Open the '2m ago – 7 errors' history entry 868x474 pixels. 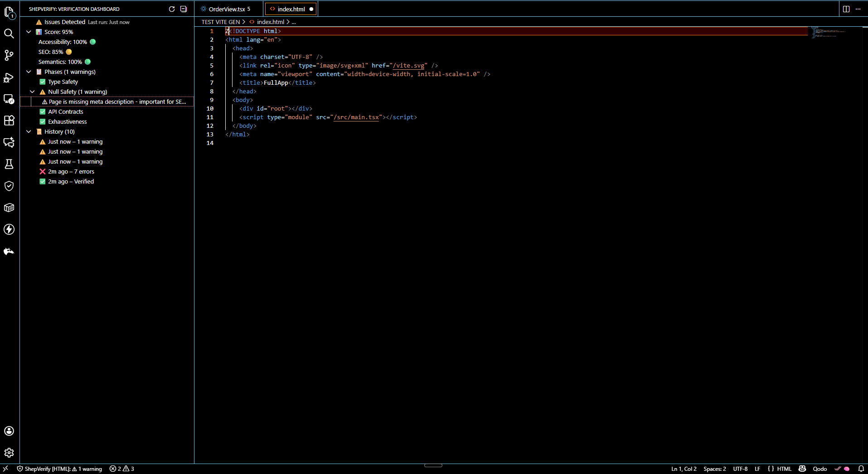pos(107,171)
